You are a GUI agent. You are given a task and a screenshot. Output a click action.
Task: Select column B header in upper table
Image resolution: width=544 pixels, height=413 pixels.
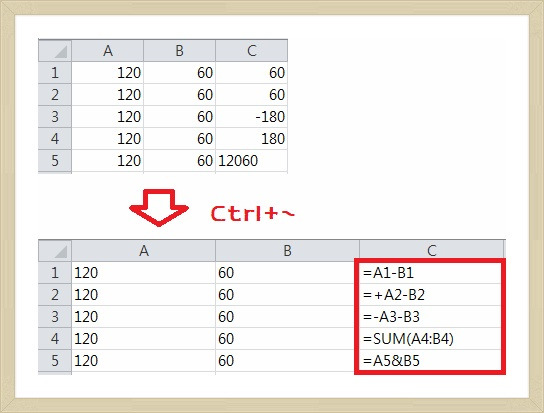pyautogui.click(x=179, y=51)
